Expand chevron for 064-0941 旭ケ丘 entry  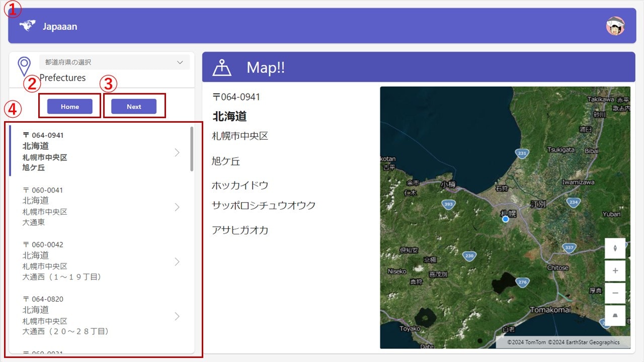[x=177, y=152]
